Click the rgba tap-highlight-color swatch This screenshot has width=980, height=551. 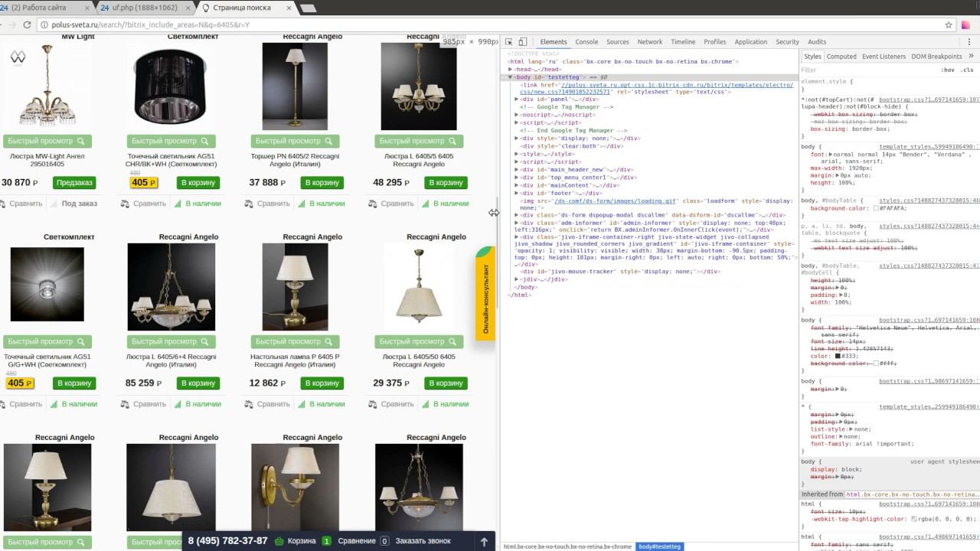pos(913,519)
